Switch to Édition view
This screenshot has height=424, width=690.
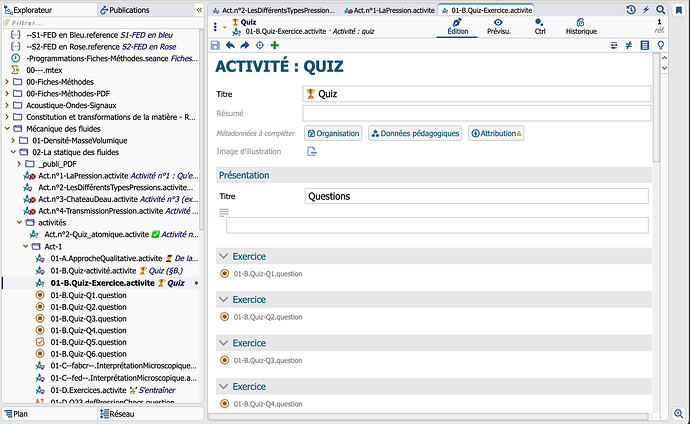(x=457, y=26)
